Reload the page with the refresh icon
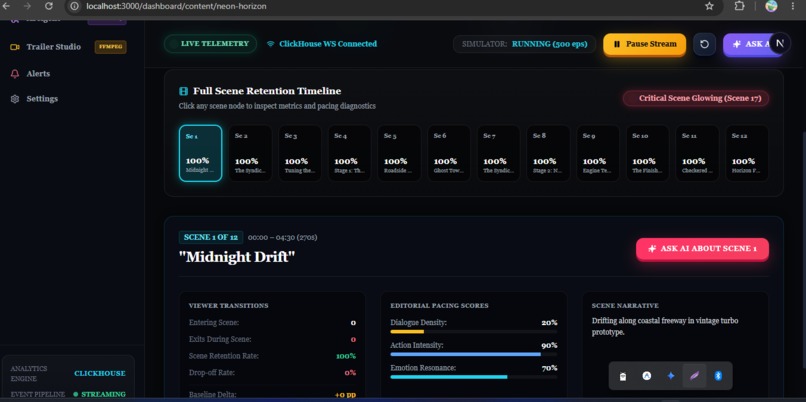This screenshot has width=806, height=402. (x=48, y=6)
